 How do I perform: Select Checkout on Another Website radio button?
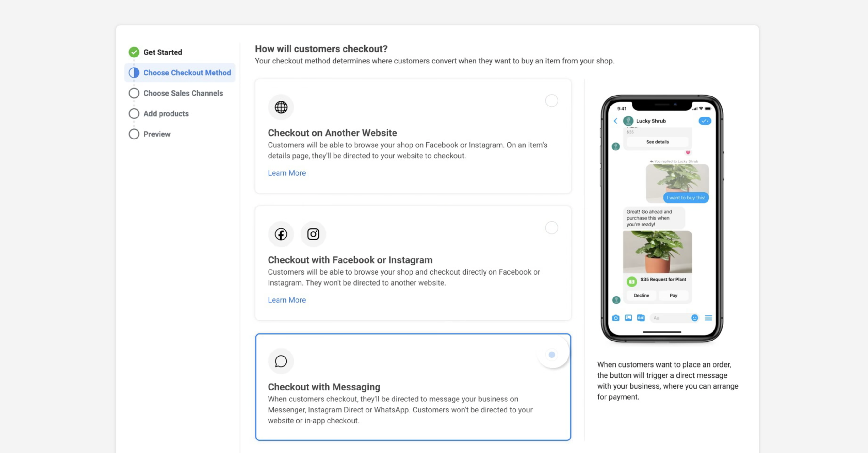tap(551, 101)
